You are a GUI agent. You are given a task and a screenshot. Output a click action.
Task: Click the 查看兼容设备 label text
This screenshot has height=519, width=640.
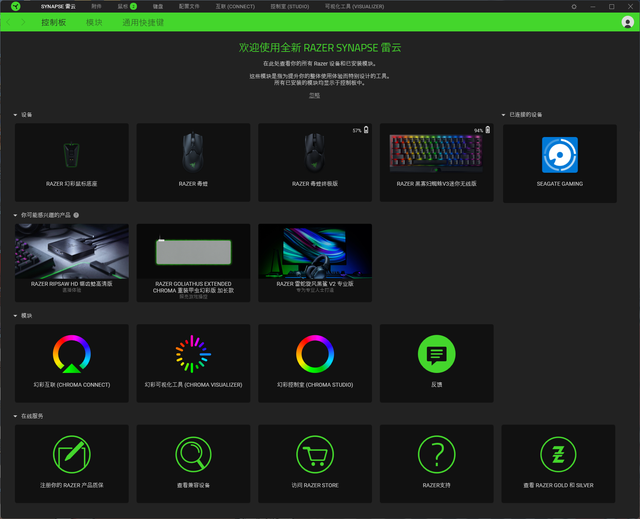(x=193, y=485)
